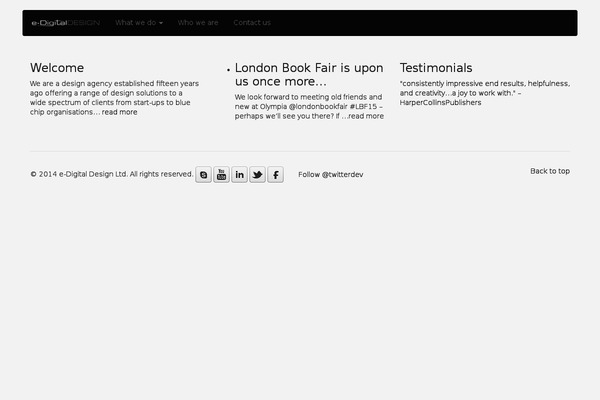
Task: Follow @twitterdev link
Action: [331, 175]
